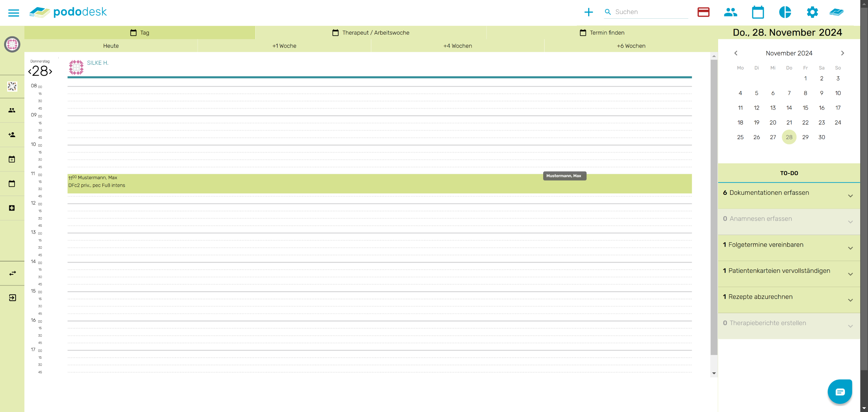This screenshot has height=412, width=868.
Task: Open the patients group icon in header
Action: 730,12
